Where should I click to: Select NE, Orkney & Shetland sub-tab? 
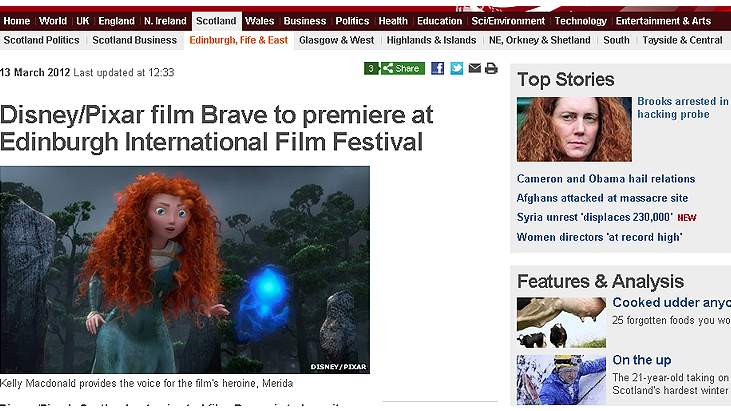pyautogui.click(x=540, y=41)
